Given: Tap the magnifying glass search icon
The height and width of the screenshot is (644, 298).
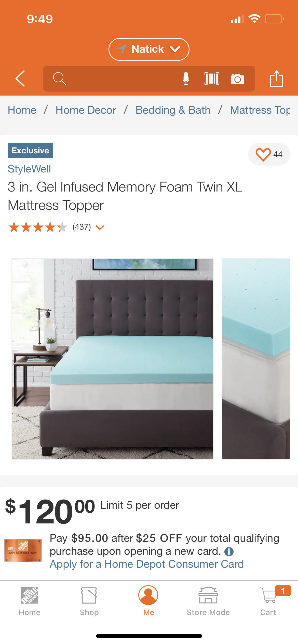Looking at the screenshot, I should coord(59,79).
